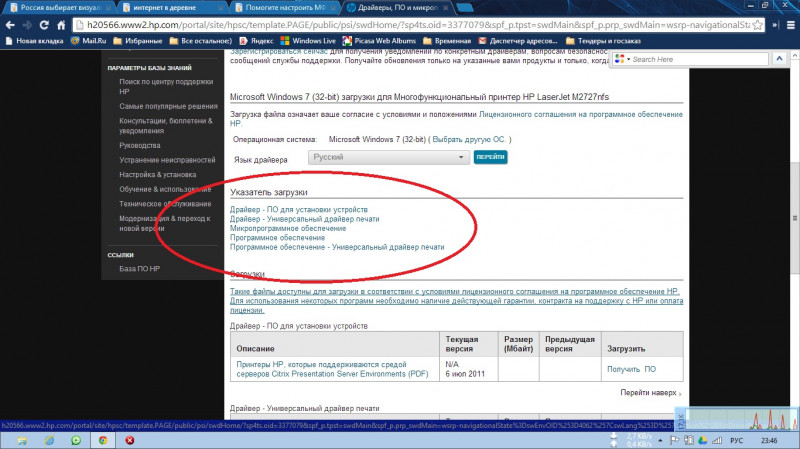Image resolution: width=800 pixels, height=449 pixels.
Task: Open База ПО HP sidebar link
Action: pyautogui.click(x=139, y=268)
